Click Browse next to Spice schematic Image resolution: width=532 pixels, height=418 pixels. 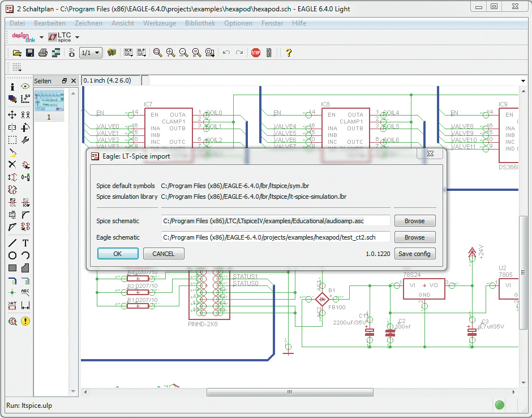414,221
